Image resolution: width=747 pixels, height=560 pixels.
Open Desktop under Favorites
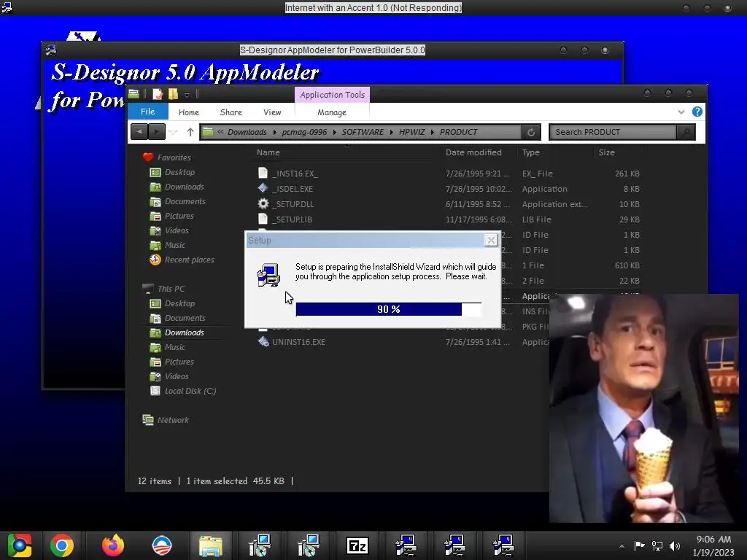tap(179, 172)
